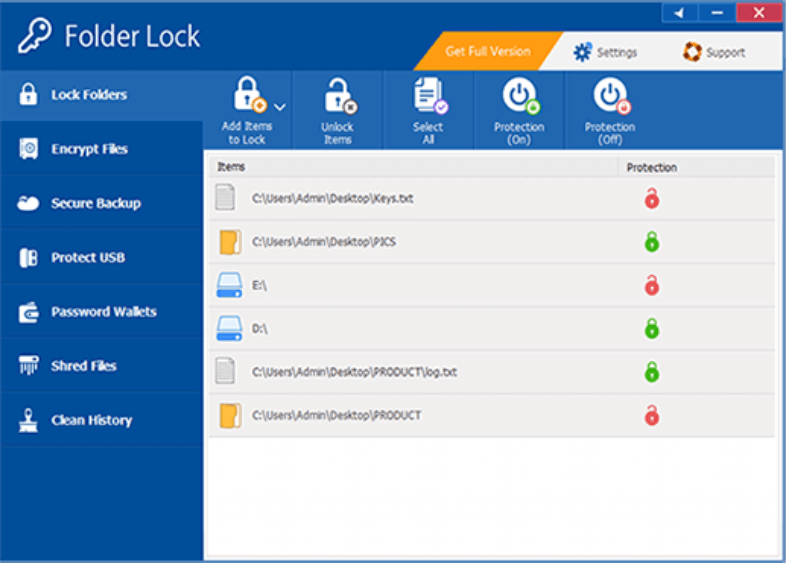Viewport: 786px width, 563px height.
Task: Select the C:\Users\Admin\Desktop\PICS row
Action: click(x=492, y=242)
